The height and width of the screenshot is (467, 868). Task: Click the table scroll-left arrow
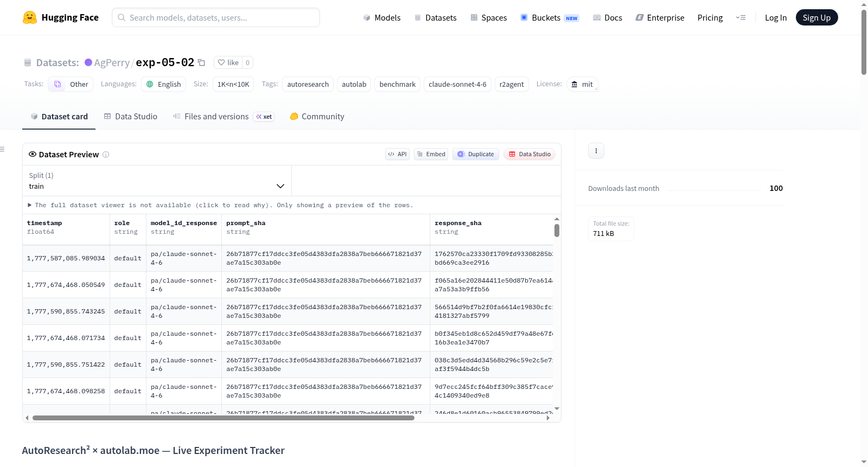coord(27,418)
